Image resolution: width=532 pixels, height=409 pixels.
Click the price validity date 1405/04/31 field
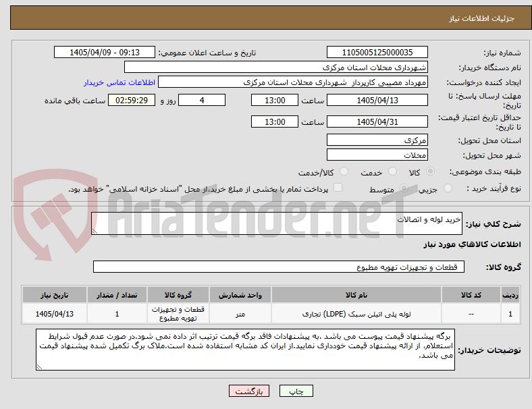click(377, 121)
